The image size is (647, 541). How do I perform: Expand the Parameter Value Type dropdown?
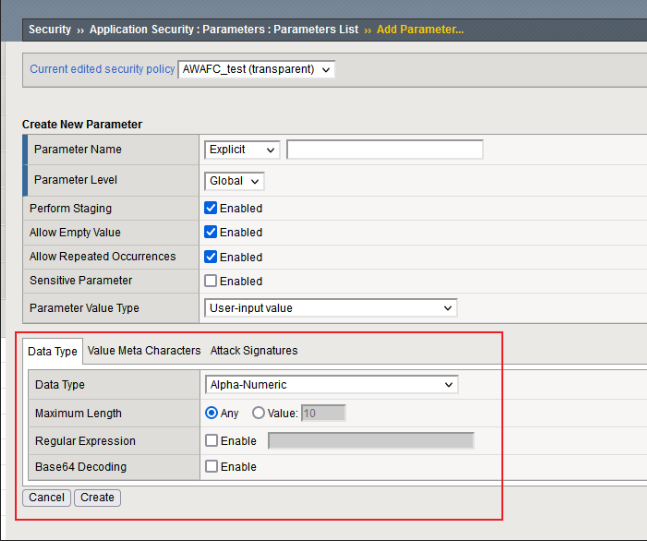[x=330, y=308]
